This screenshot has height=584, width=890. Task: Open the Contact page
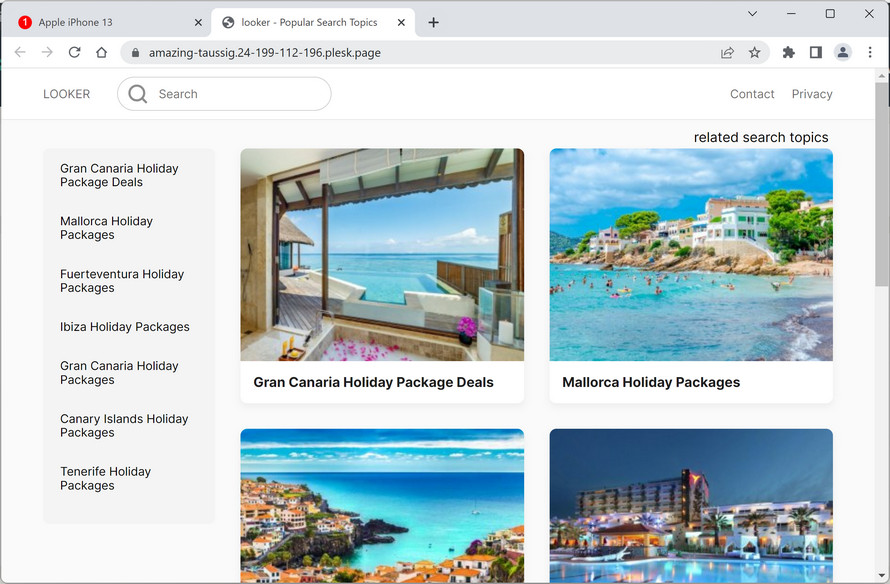point(752,94)
